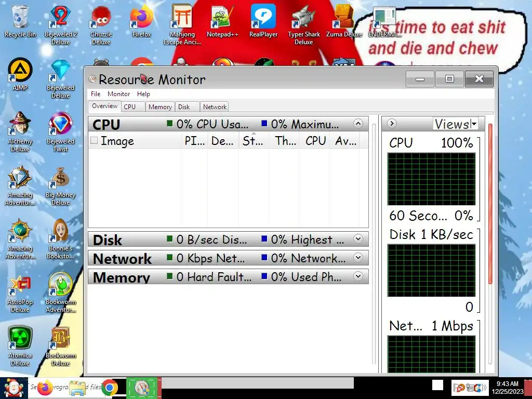The height and width of the screenshot is (399, 532).
Task: Open the Views dropdown
Action: pyautogui.click(x=456, y=124)
